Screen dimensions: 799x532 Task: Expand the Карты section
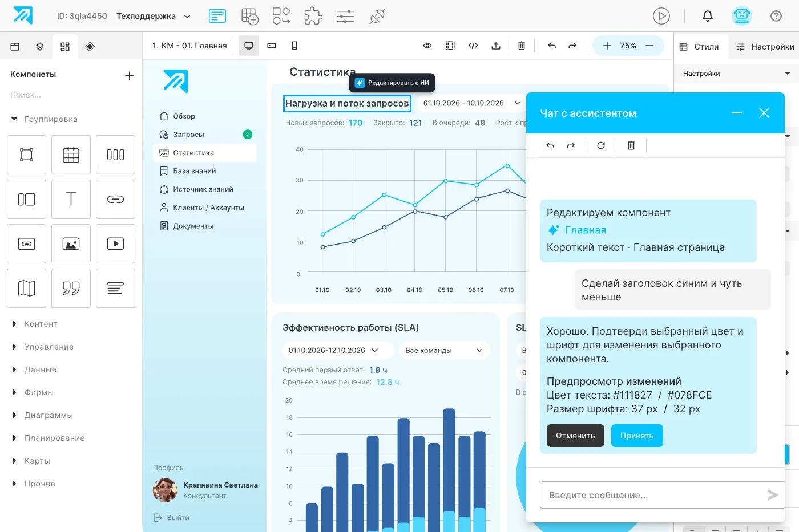(x=32, y=461)
